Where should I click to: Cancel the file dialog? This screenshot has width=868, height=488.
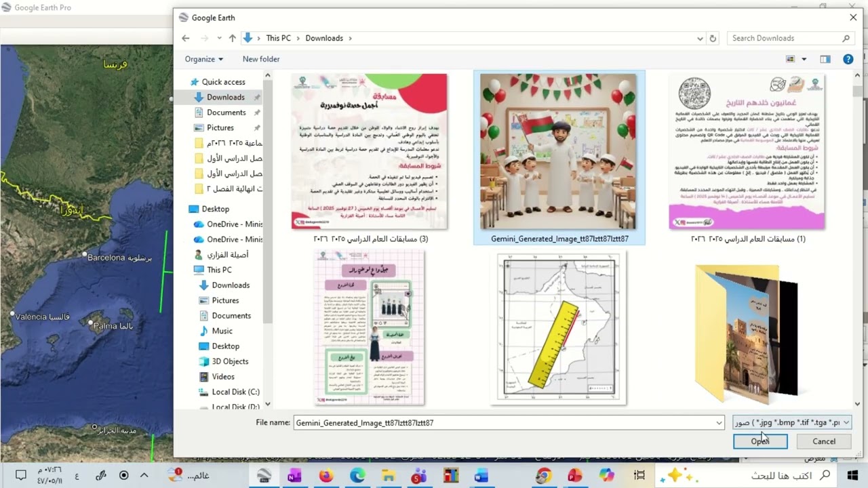[824, 441]
